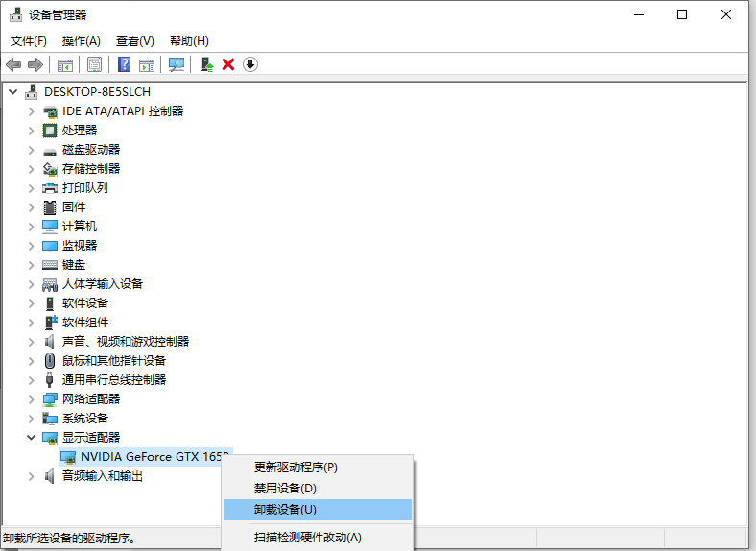The image size is (756, 551).
Task: Toggle the action pane toolbar icon
Action: (147, 64)
